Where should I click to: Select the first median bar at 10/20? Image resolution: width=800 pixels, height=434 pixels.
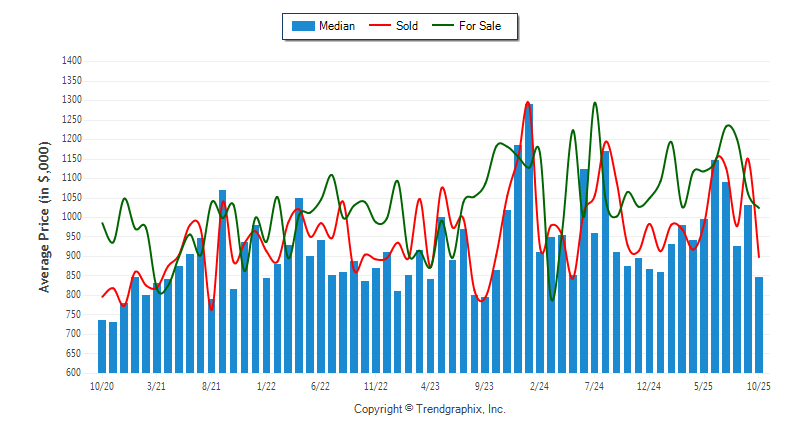(x=102, y=346)
